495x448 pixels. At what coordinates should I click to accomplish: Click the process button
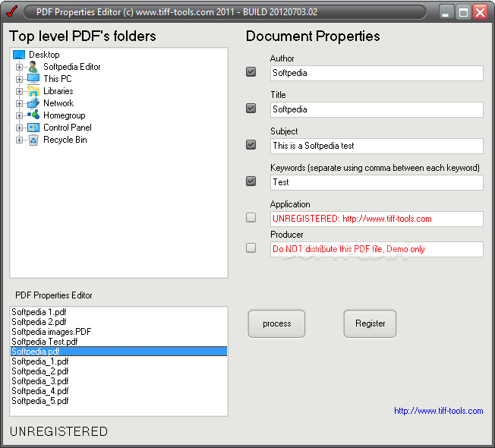[x=276, y=323]
